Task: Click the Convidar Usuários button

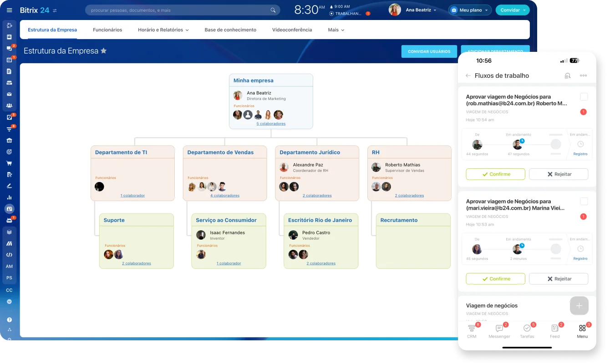Action: click(429, 51)
